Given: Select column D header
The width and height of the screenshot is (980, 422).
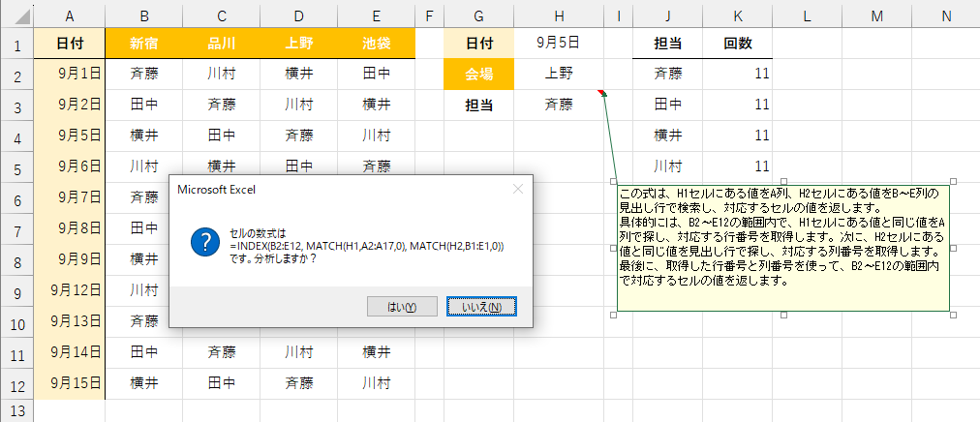Looking at the screenshot, I should click(x=299, y=16).
